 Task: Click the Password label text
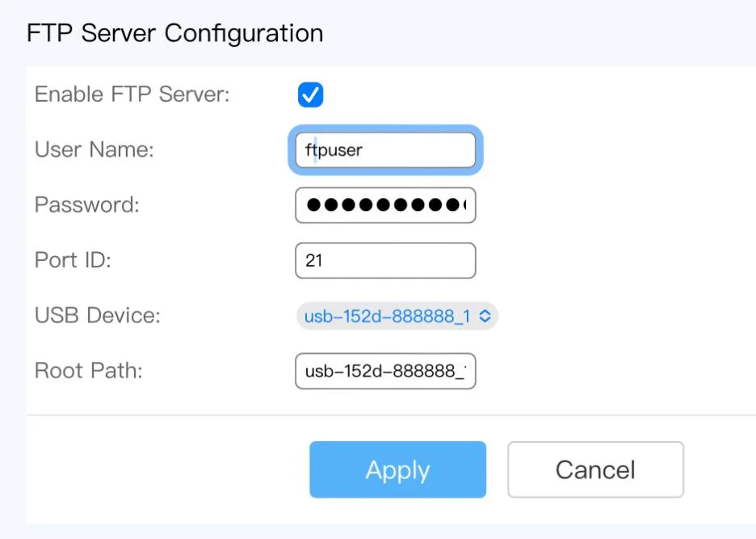click(87, 205)
